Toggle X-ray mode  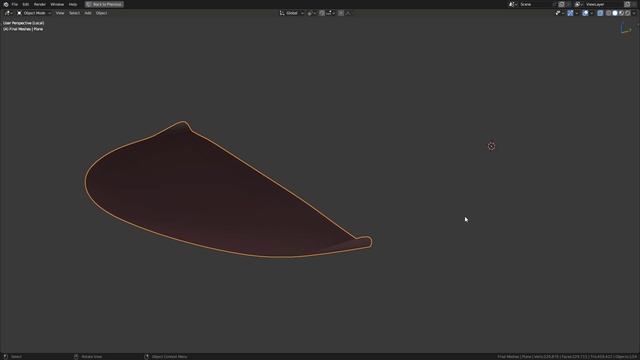[x=600, y=13]
